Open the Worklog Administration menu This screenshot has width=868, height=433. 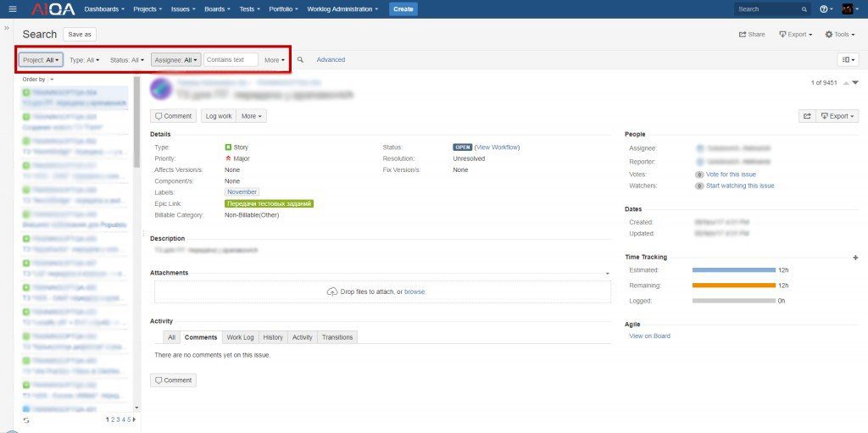342,8
